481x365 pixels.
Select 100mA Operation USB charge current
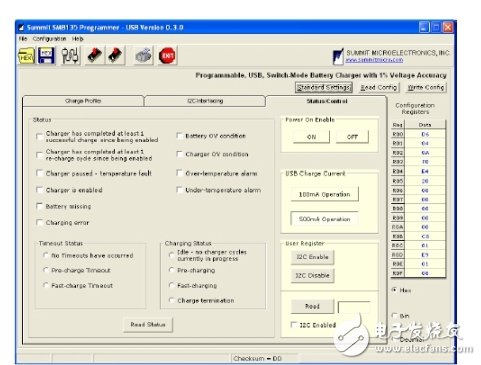coord(324,194)
